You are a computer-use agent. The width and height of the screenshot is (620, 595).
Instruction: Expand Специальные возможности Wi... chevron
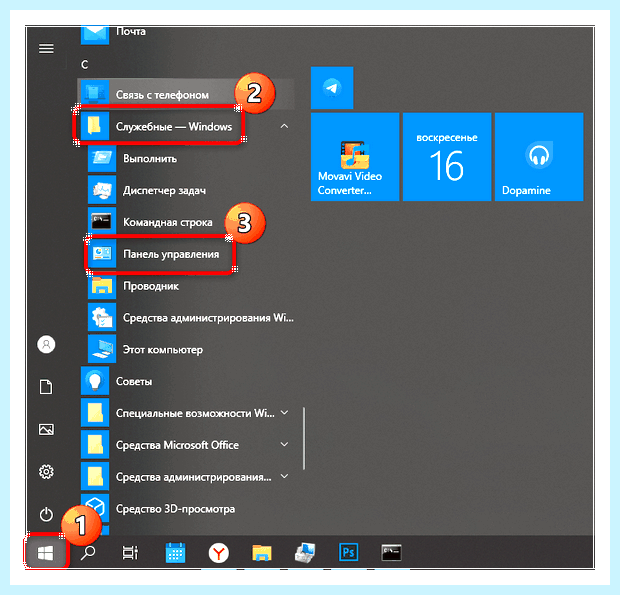point(284,413)
